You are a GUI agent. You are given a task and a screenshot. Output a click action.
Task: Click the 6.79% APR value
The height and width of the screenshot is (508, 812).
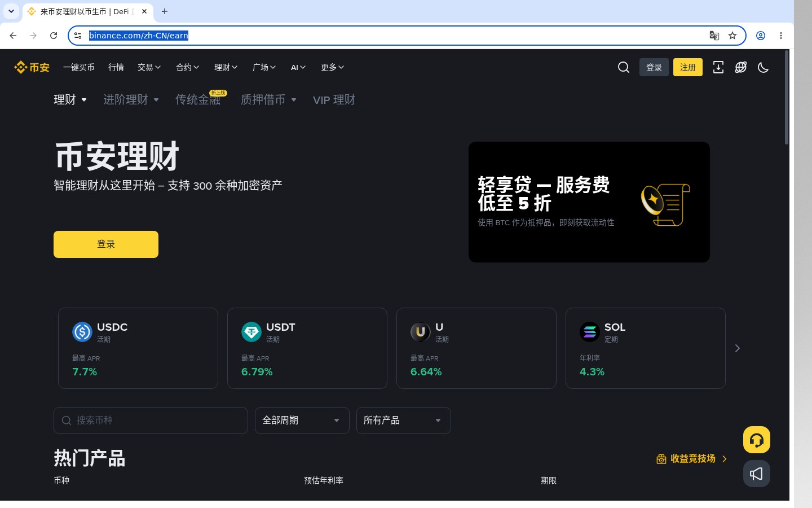(257, 372)
